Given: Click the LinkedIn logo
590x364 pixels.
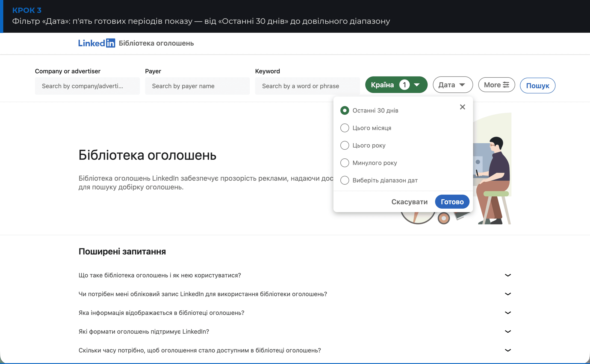Looking at the screenshot, I should (97, 43).
